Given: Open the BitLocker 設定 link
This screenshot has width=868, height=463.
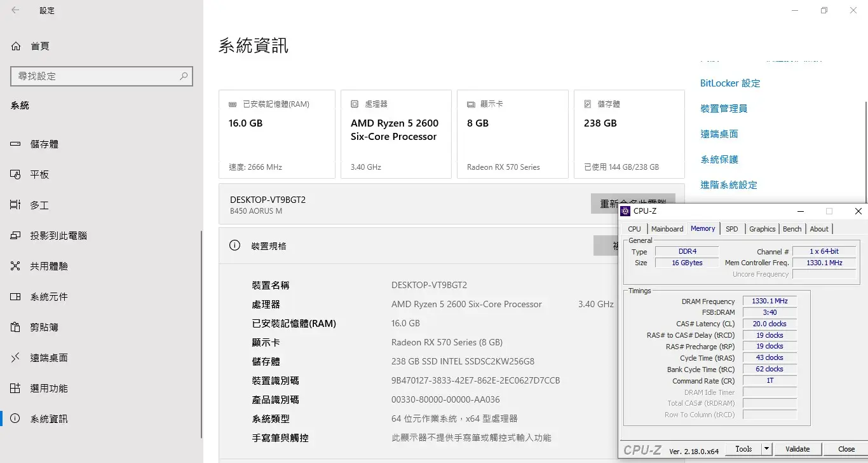Looking at the screenshot, I should [x=730, y=83].
